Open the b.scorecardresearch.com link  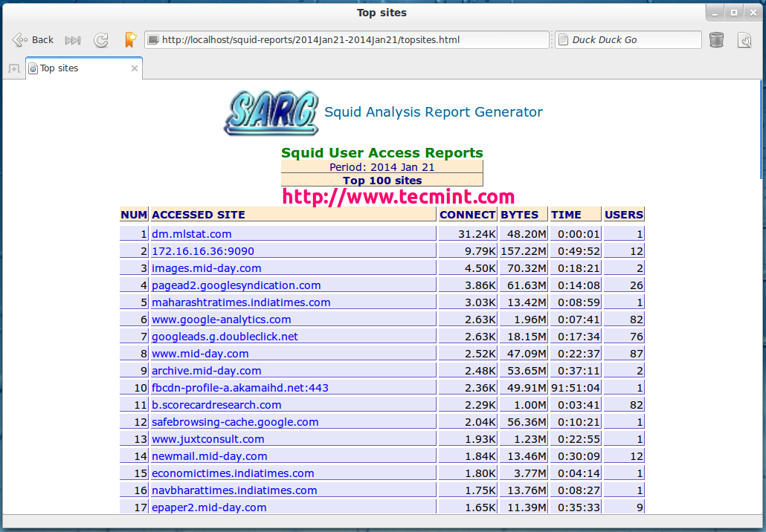216,405
